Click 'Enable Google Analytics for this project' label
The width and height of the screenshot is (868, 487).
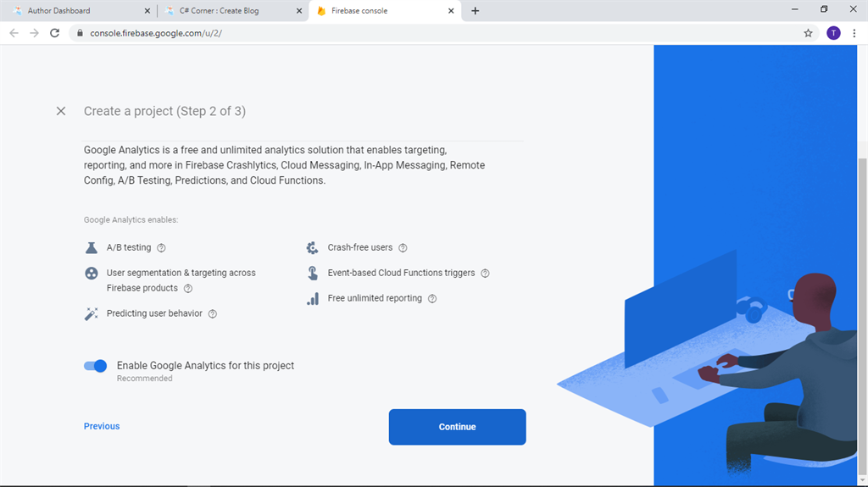coord(205,366)
